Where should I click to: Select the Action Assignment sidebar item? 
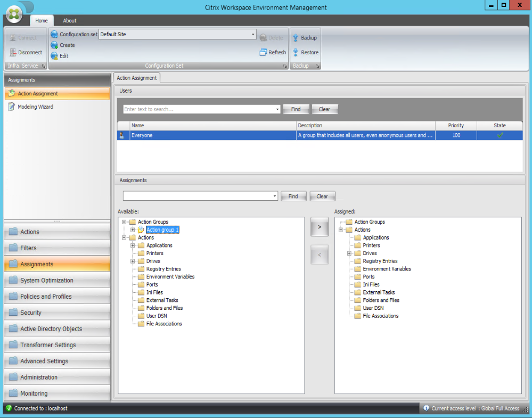(38, 94)
